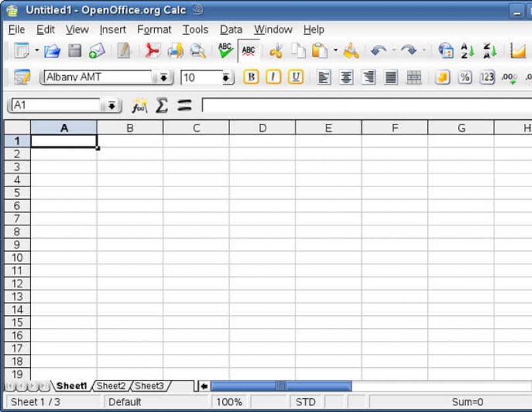Sort descending Z-A icon
This screenshot has width=532, height=412.
[x=490, y=51]
